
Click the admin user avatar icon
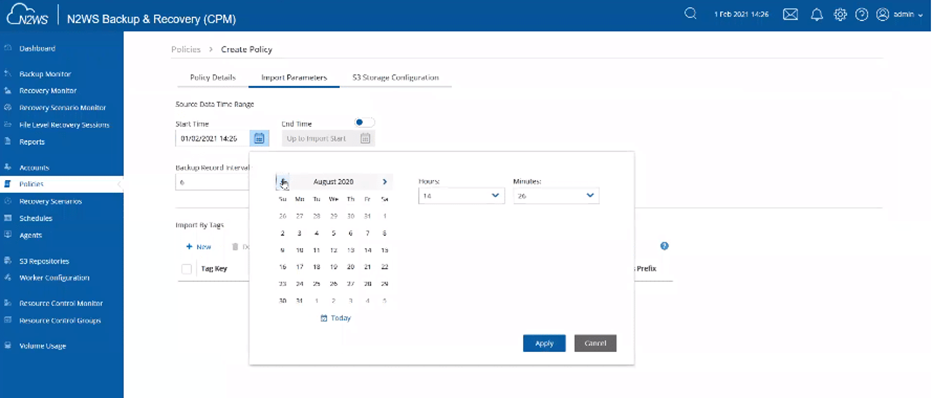pyautogui.click(x=883, y=15)
